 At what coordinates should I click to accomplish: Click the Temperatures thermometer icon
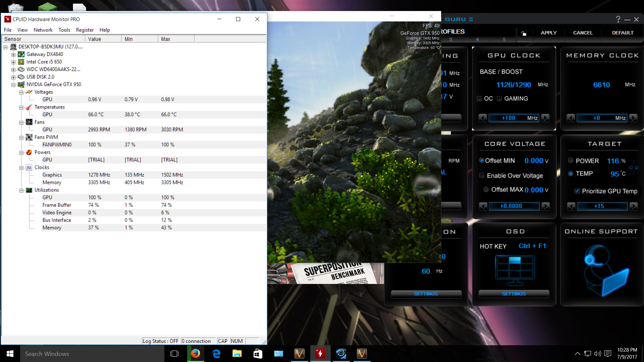pyautogui.click(x=29, y=107)
